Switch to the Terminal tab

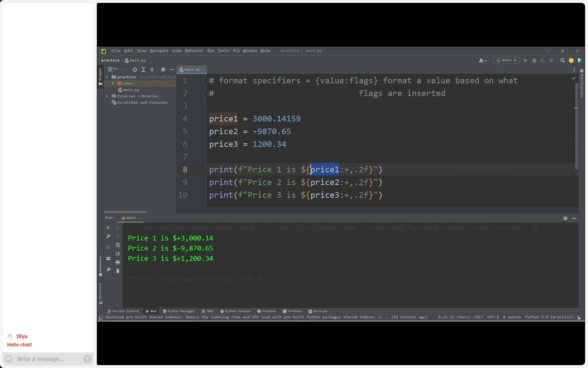(292, 311)
